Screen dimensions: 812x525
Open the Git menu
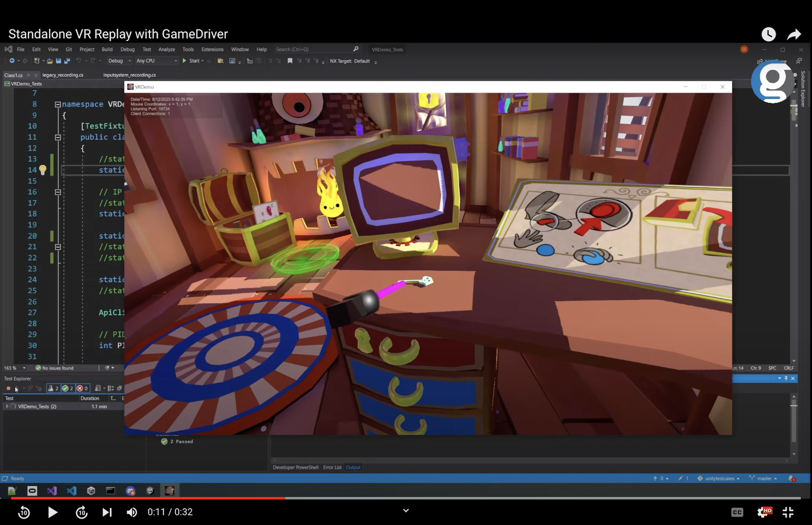click(69, 49)
